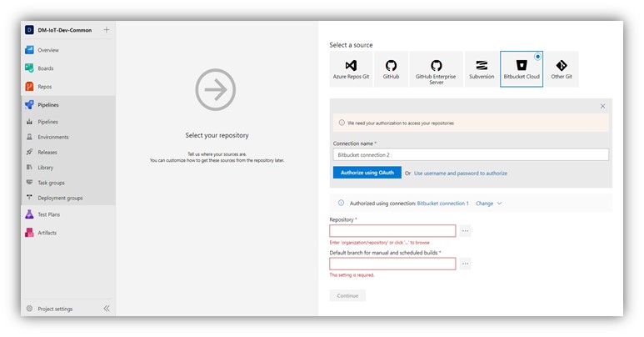The image size is (644, 337).
Task: Collapse the sidebar with double chevron
Action: pos(107,309)
